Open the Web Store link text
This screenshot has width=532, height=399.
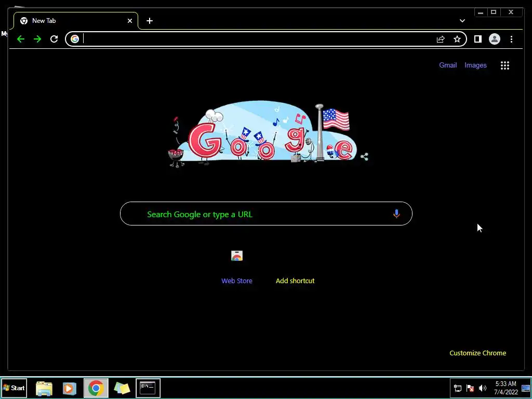pyautogui.click(x=237, y=281)
